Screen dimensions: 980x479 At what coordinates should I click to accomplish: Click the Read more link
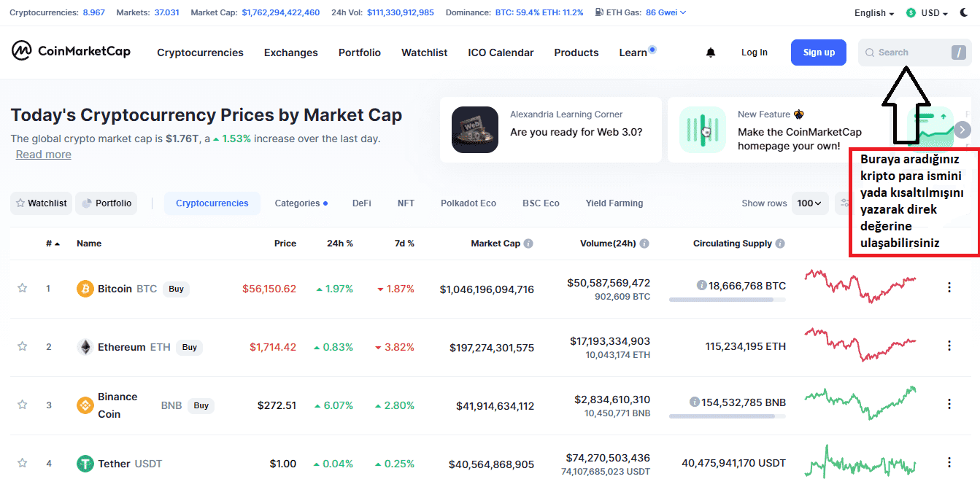point(44,155)
